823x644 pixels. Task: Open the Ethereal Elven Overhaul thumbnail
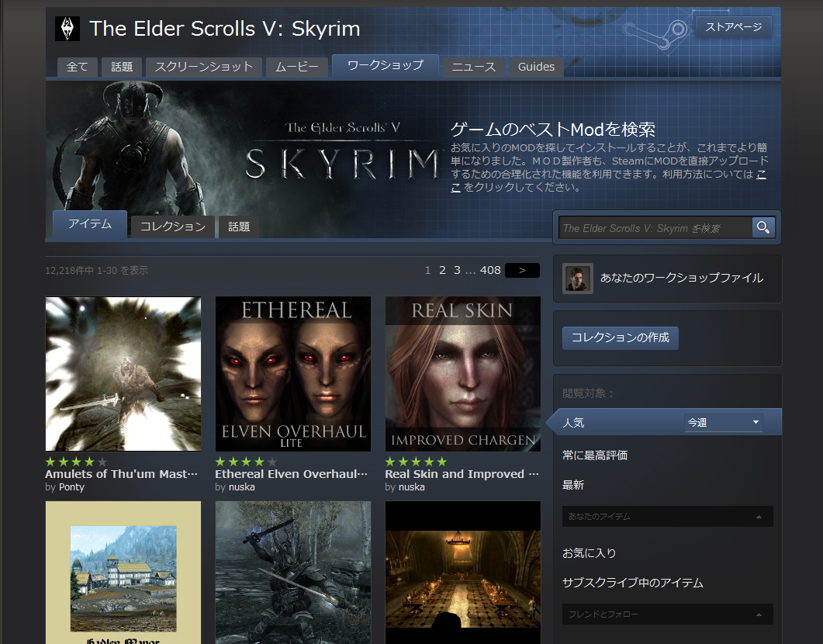click(x=293, y=374)
